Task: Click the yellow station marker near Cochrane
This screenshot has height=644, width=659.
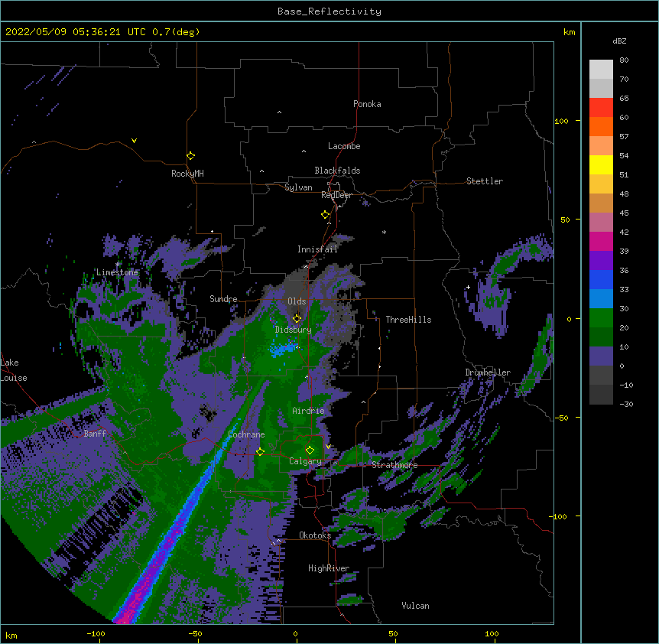Action: point(260,452)
